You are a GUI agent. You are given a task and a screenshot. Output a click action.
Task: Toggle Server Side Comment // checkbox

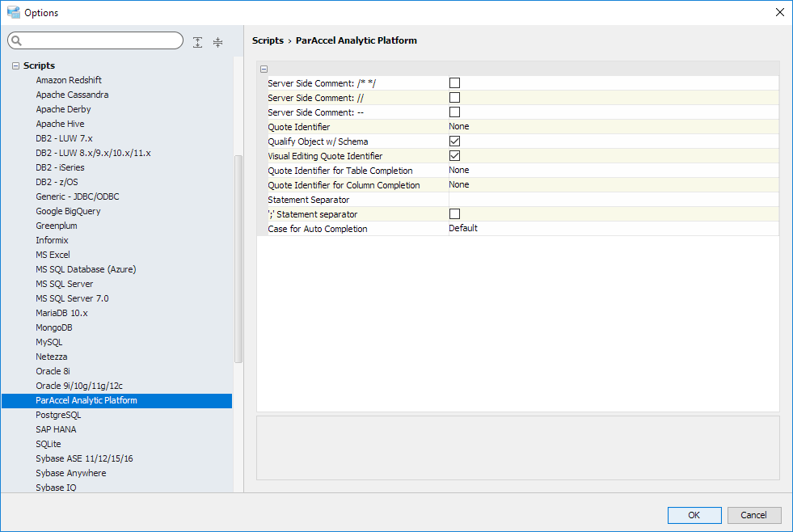click(454, 97)
